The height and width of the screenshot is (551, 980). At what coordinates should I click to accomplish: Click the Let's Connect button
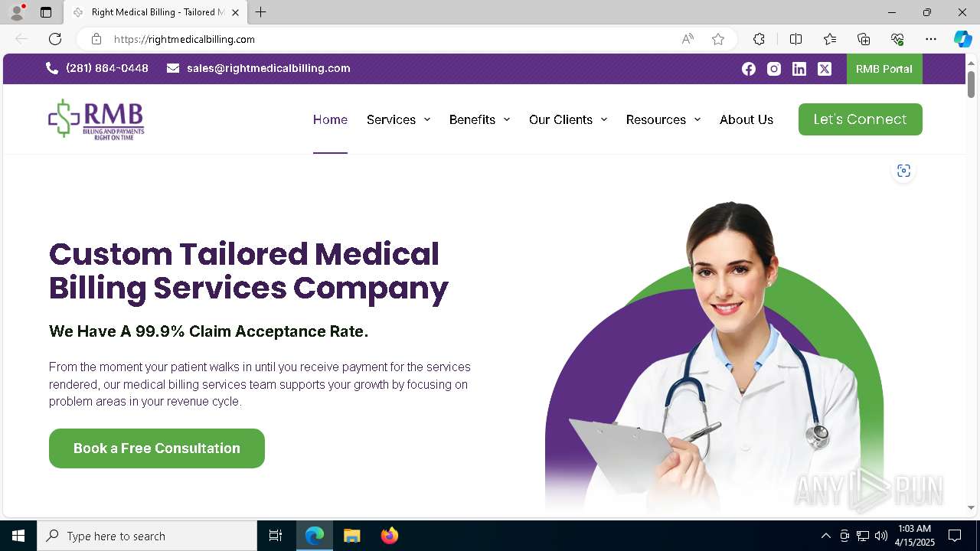(861, 119)
